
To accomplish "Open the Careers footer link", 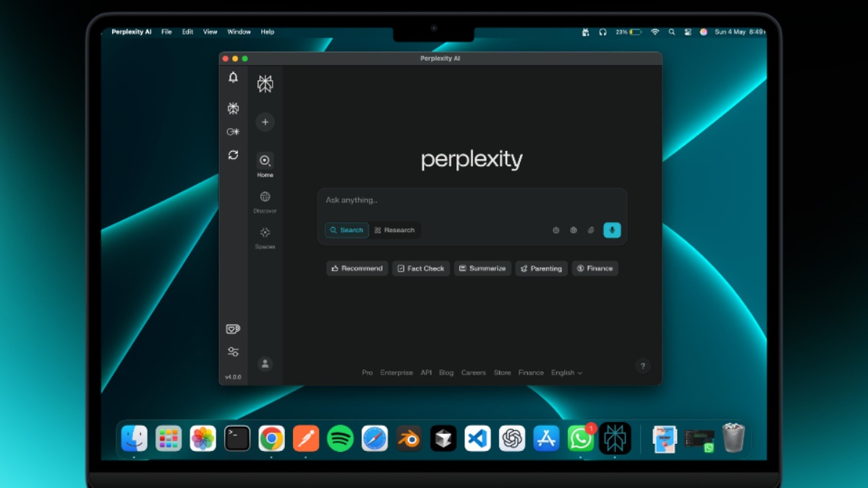I will coord(474,372).
